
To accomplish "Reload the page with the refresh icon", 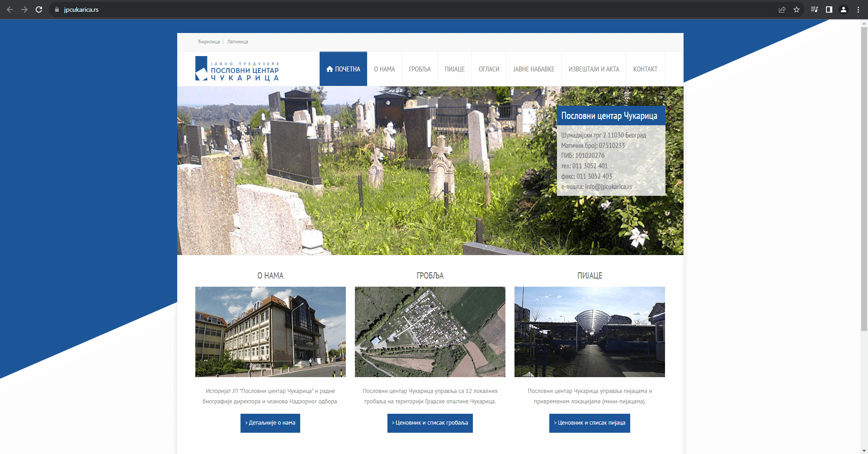I will [39, 9].
